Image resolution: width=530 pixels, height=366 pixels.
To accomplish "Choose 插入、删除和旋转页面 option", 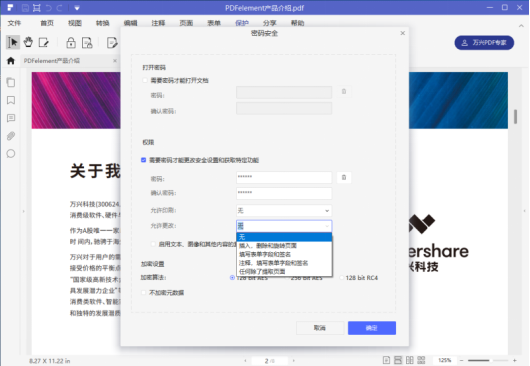I will point(284,246).
